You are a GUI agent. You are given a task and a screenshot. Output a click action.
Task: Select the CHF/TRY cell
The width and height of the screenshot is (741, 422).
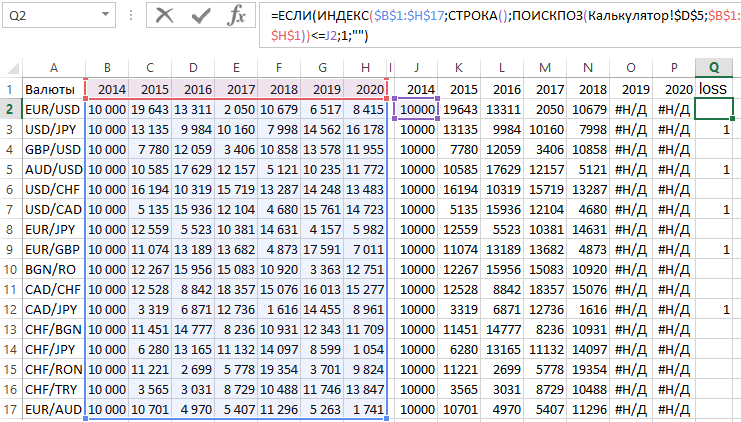pyautogui.click(x=54, y=389)
